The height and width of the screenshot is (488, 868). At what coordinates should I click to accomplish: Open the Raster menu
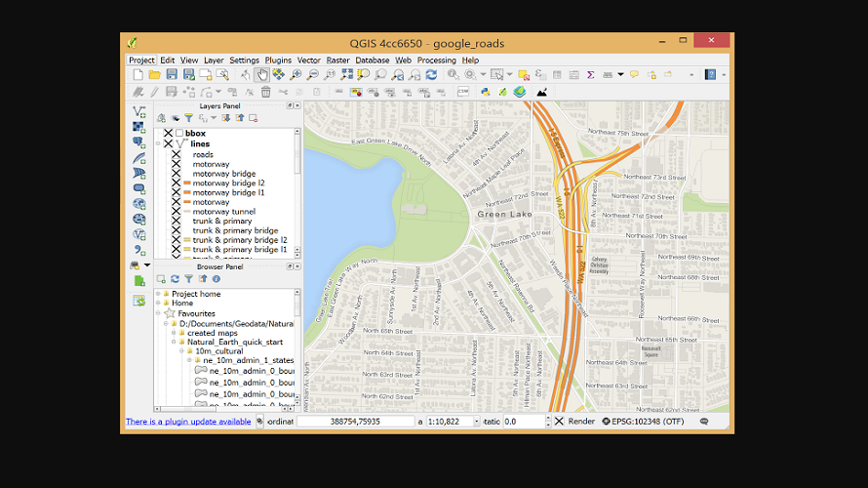pos(337,60)
